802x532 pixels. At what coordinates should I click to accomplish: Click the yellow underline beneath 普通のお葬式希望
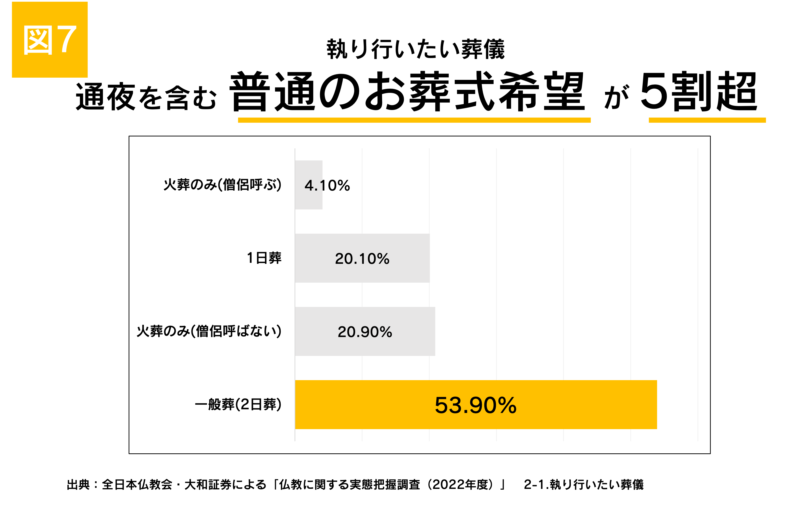[x=414, y=120]
